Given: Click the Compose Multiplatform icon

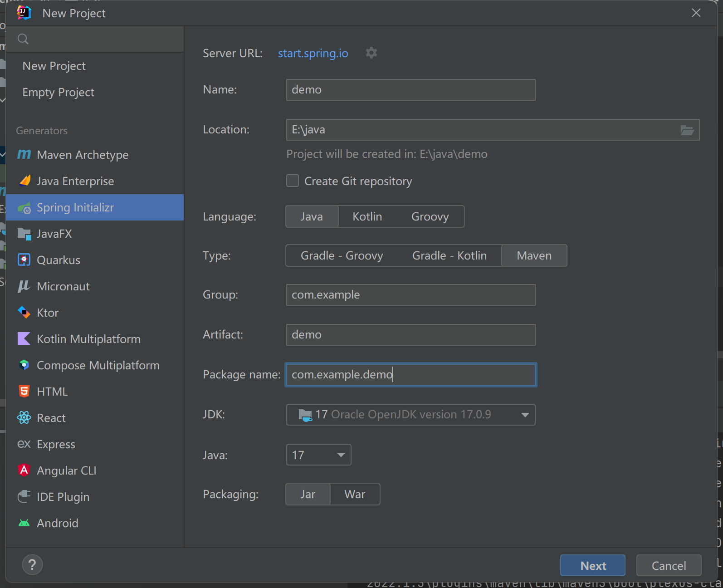Looking at the screenshot, I should point(24,365).
